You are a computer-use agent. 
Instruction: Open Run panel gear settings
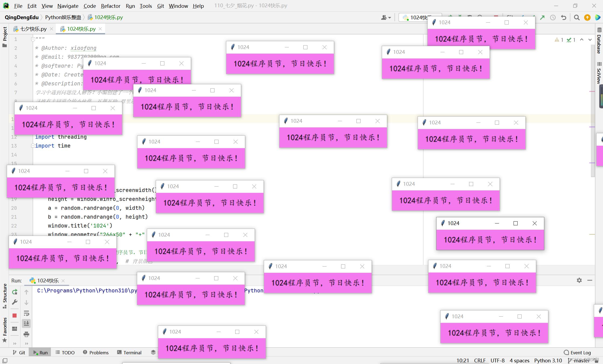(579, 280)
